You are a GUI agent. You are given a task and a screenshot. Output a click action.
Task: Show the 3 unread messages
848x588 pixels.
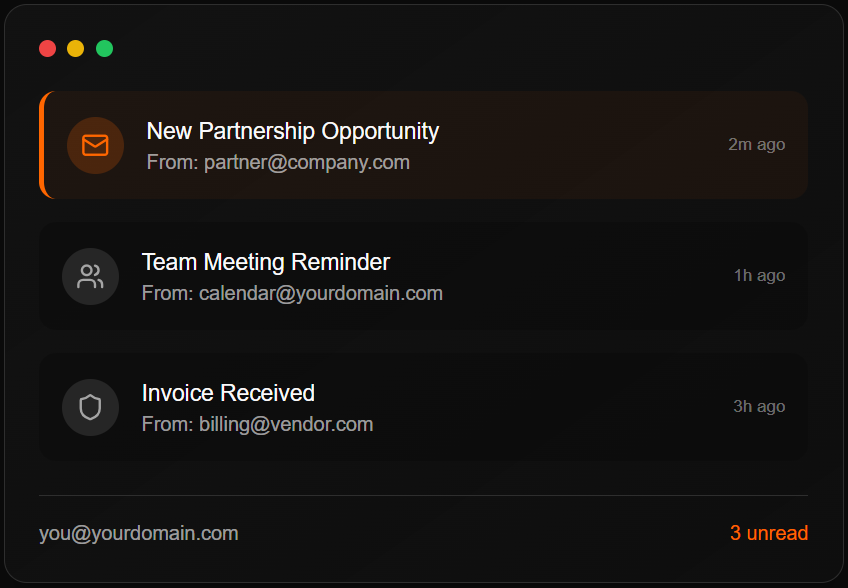[768, 533]
